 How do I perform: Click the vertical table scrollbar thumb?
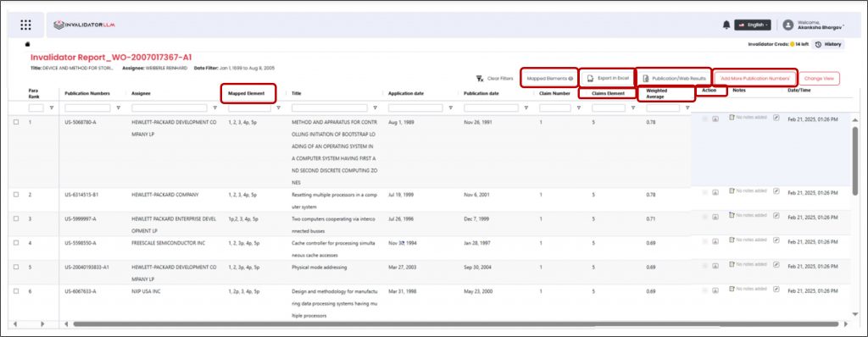tap(855, 161)
